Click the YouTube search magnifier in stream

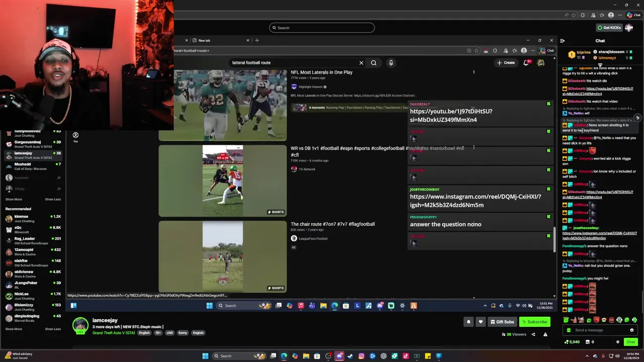click(x=374, y=63)
